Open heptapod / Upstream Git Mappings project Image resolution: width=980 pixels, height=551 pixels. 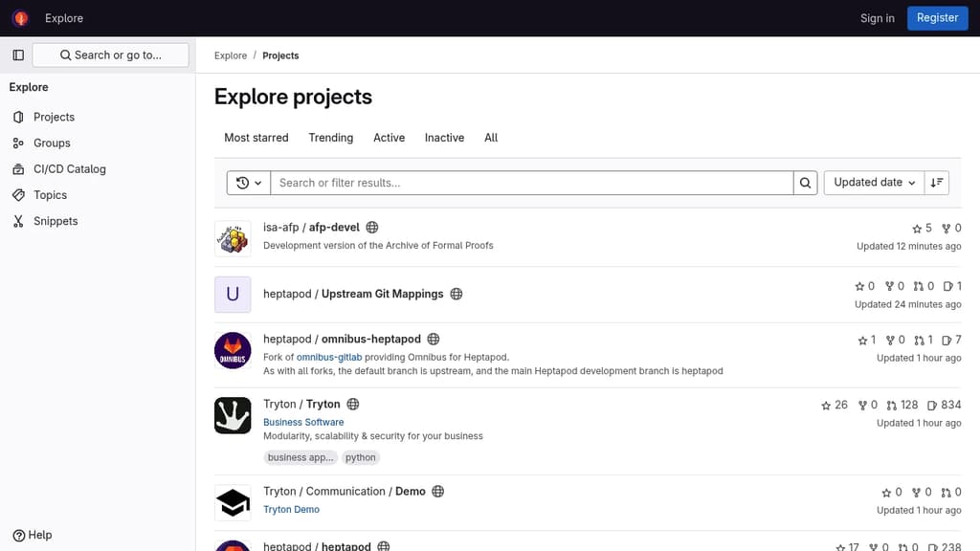[x=353, y=294]
